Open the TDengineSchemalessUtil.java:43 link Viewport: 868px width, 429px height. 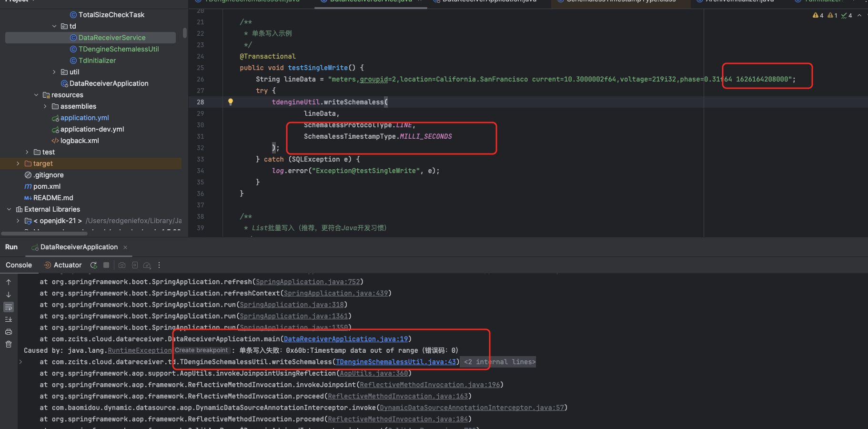[395, 362]
